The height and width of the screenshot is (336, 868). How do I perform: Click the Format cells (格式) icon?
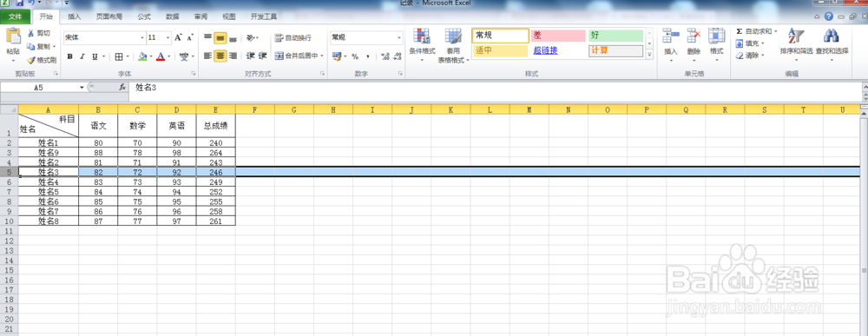(x=717, y=36)
